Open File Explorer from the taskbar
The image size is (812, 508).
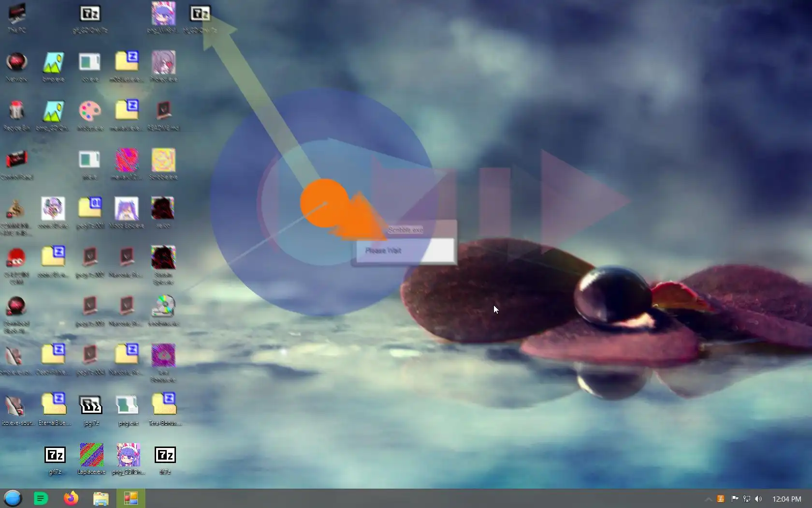(101, 498)
